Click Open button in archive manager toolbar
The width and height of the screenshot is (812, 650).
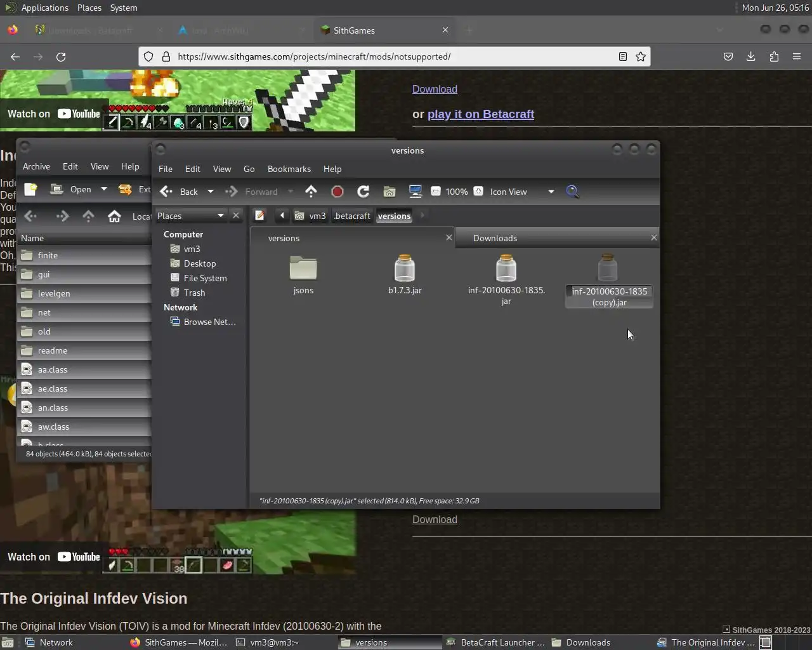(x=72, y=189)
